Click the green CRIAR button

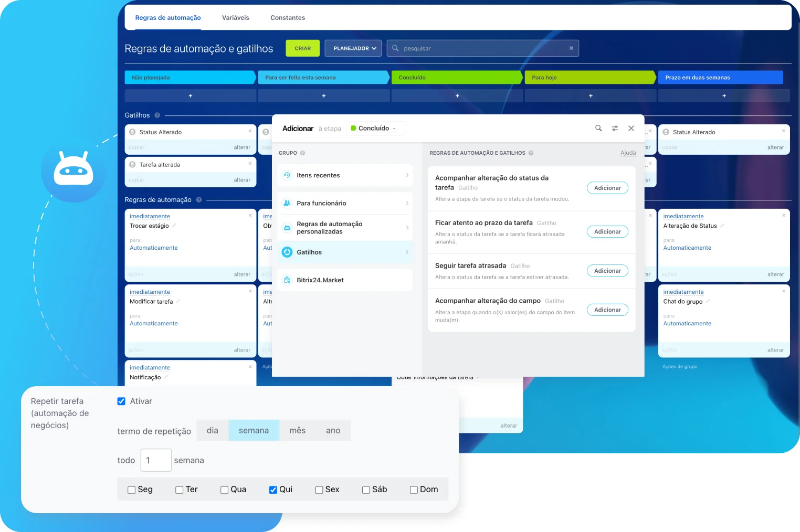(302, 48)
